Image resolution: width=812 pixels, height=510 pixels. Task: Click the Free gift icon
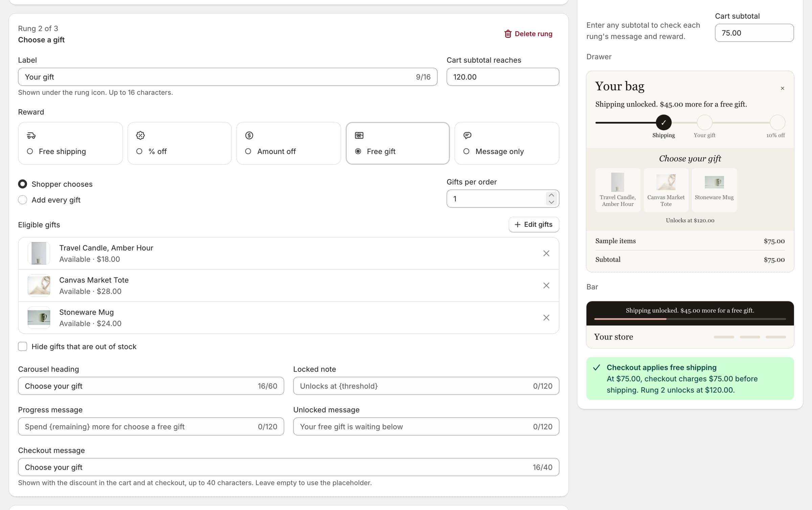(359, 135)
